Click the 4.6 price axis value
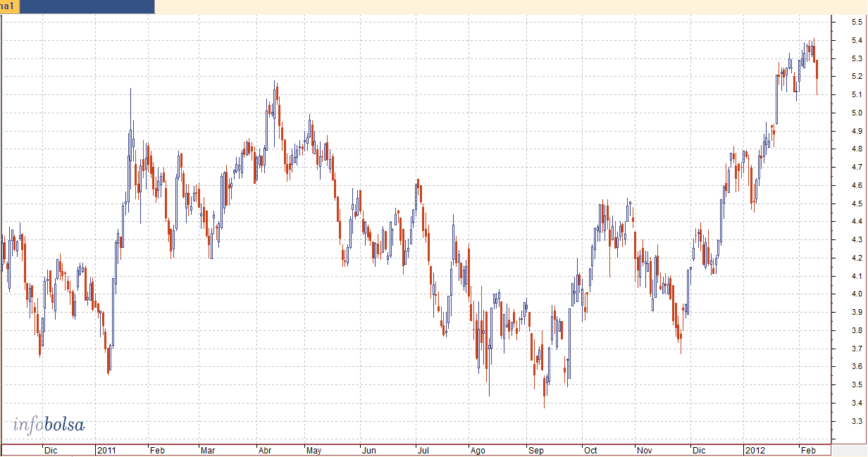 coord(857,185)
